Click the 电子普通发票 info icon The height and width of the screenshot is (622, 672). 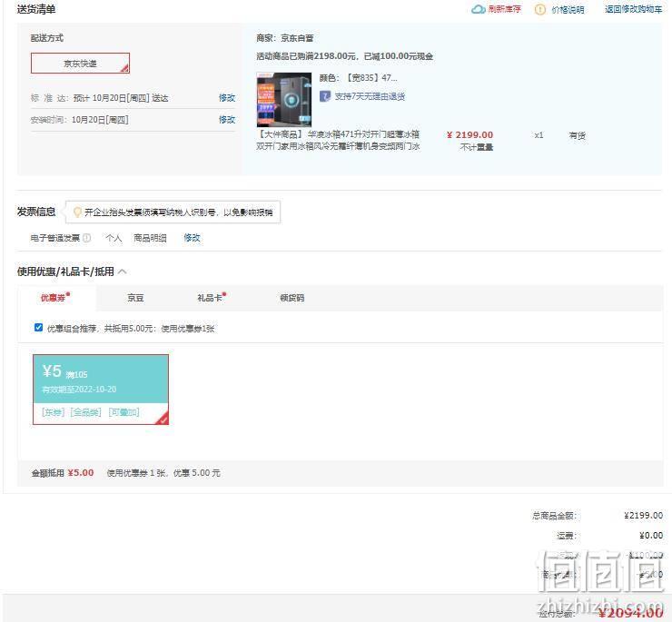(x=86, y=238)
